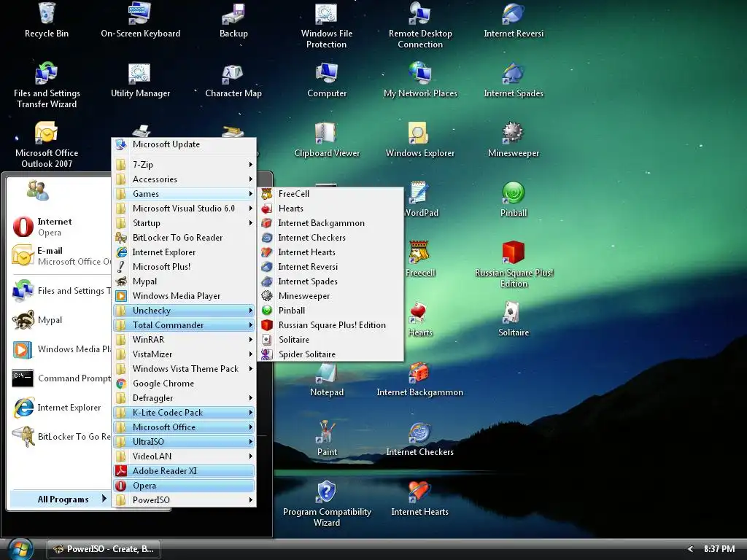The image size is (747, 560).
Task: Open Character Map desktop icon
Action: 233,79
